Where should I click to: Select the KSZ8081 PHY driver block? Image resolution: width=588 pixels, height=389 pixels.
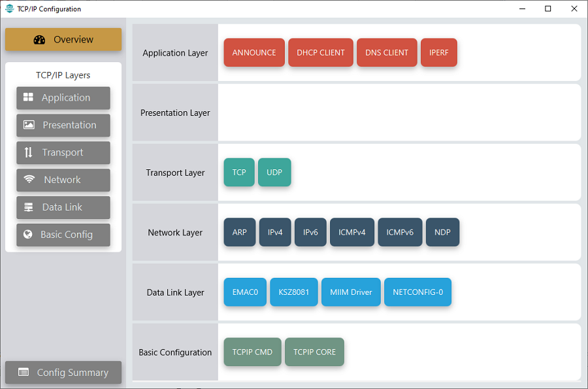coord(294,292)
